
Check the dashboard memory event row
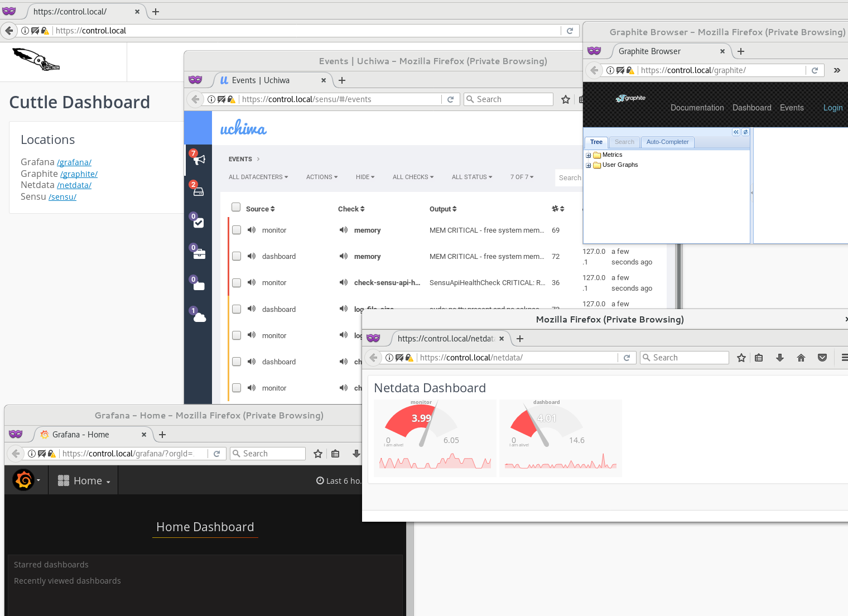[237, 256]
